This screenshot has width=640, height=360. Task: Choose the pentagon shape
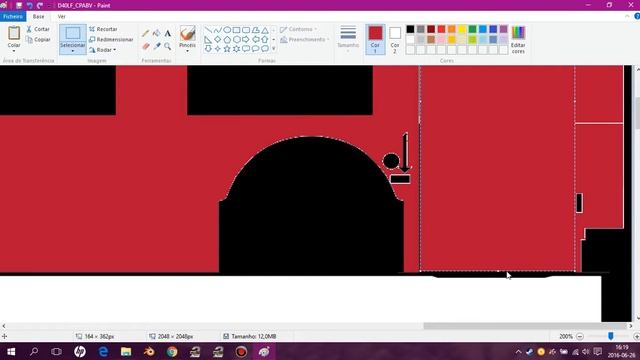tap(227, 40)
